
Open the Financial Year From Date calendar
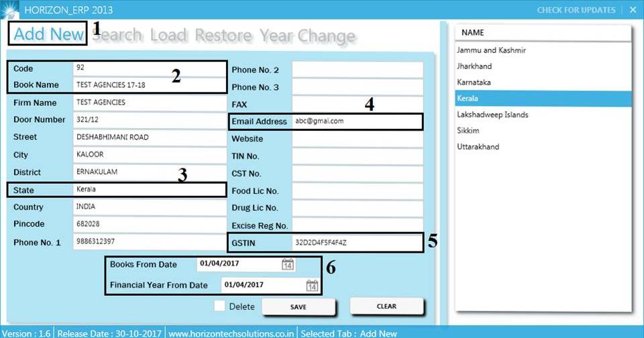pyautogui.click(x=312, y=286)
